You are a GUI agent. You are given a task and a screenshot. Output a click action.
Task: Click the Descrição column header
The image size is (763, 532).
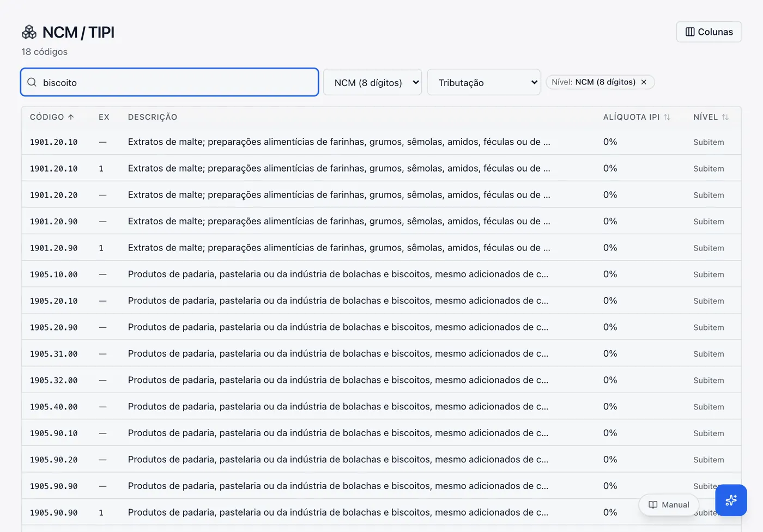(153, 117)
